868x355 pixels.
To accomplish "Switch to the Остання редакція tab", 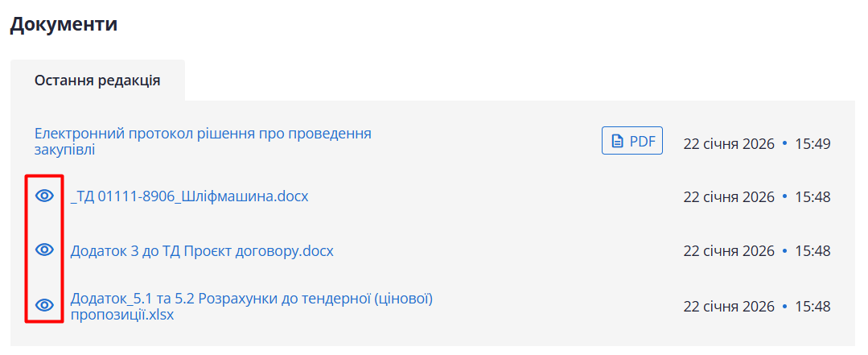I will click(97, 80).
